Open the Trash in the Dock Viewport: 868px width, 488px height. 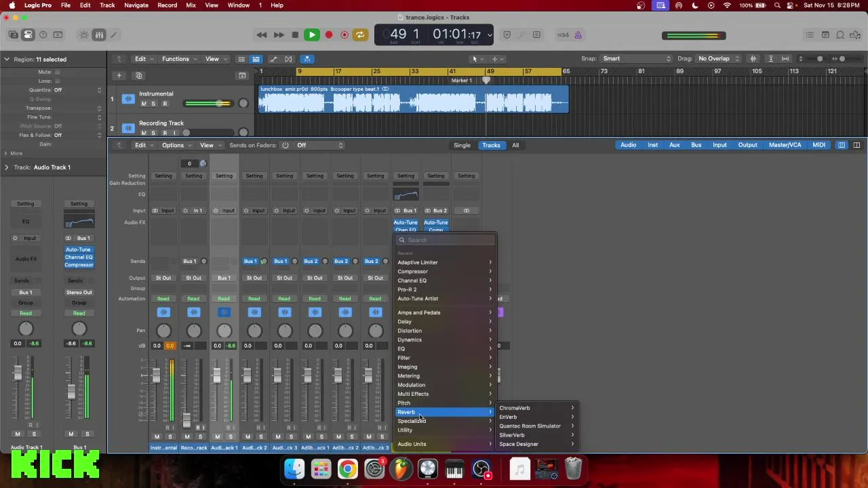pos(574,468)
